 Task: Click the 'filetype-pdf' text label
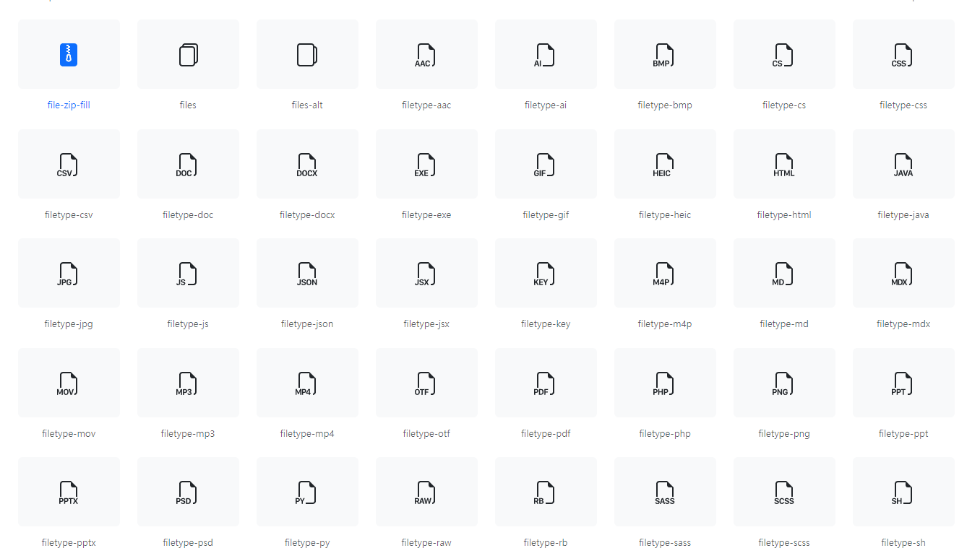point(546,434)
